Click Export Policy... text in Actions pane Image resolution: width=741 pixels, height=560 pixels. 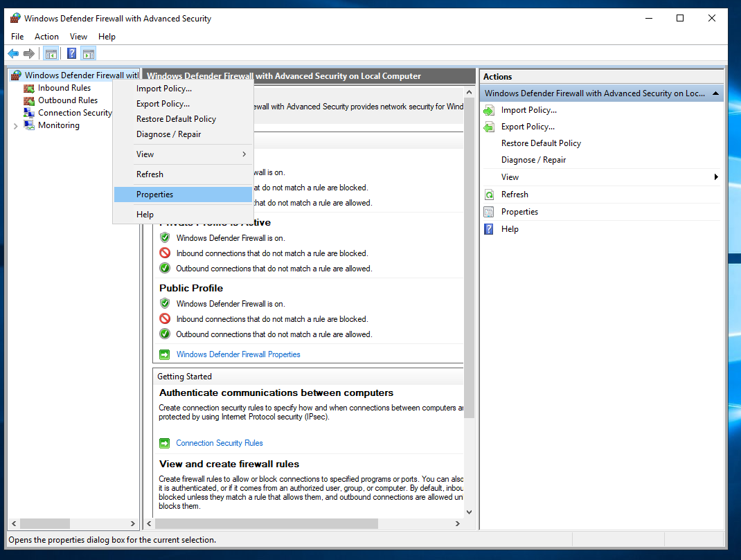(x=528, y=127)
